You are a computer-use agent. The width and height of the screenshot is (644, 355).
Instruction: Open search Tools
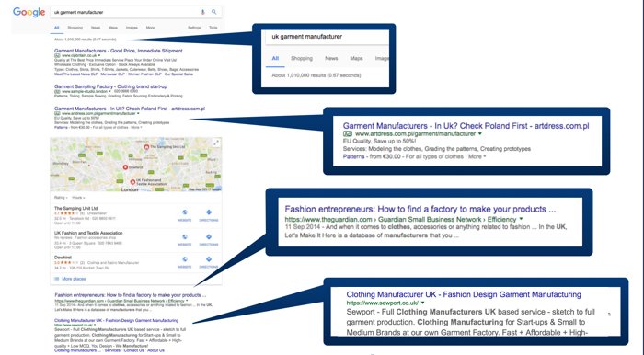pos(213,28)
